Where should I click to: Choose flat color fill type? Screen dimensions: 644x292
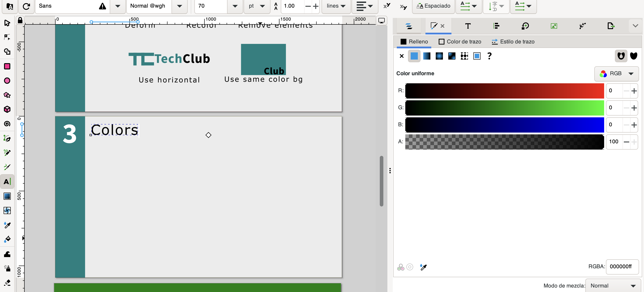[414, 56]
